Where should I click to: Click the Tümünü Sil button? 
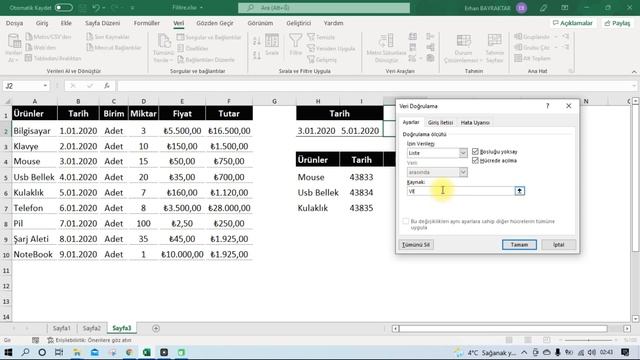click(416, 244)
